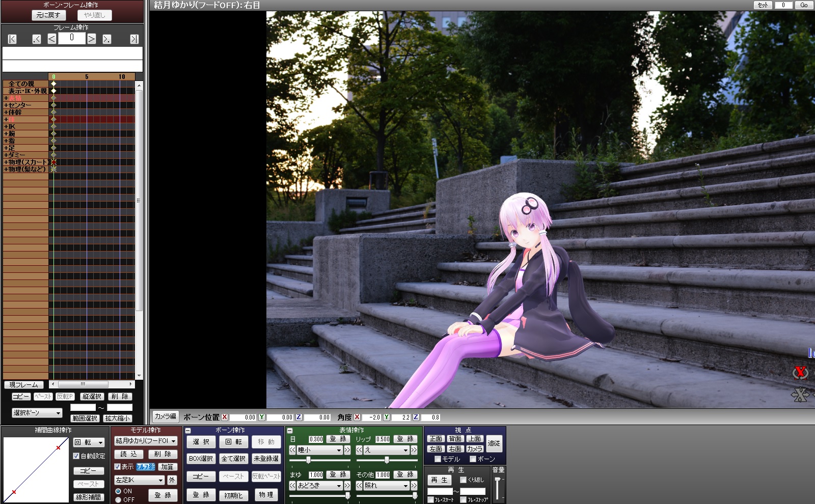This screenshot has height=504, width=815.
Task: Select the IK OFF radio button
Action: (118, 500)
